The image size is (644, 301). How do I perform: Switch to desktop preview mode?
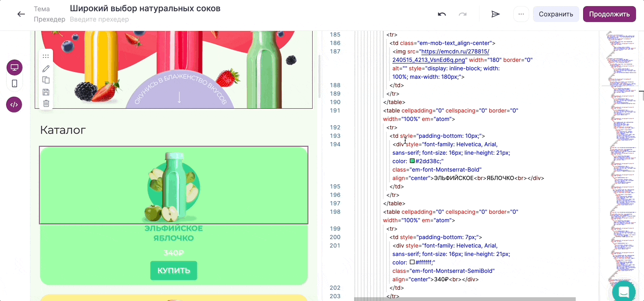click(15, 68)
